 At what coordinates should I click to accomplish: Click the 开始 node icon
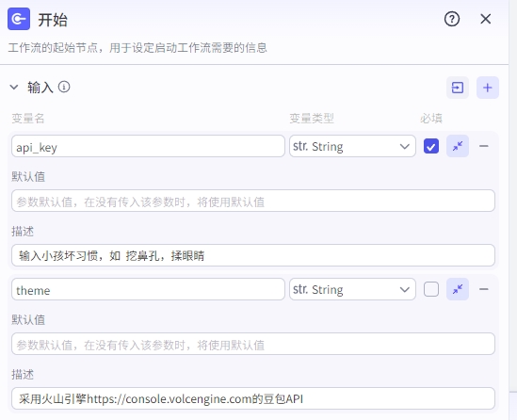pos(19,19)
